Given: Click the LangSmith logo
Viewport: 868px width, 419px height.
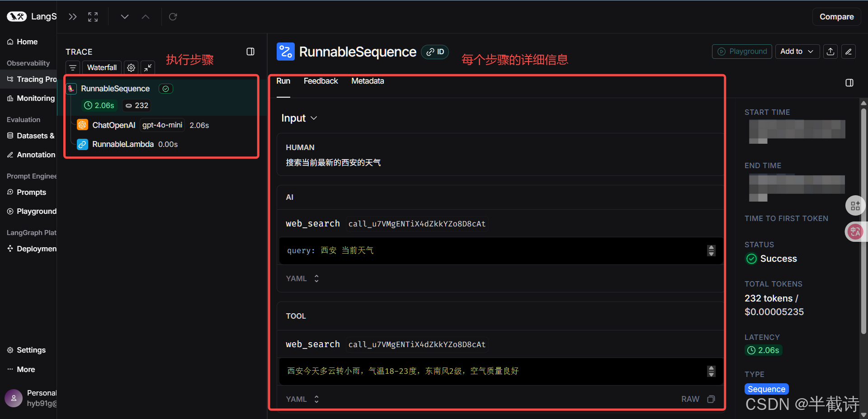Looking at the screenshot, I should [x=17, y=17].
